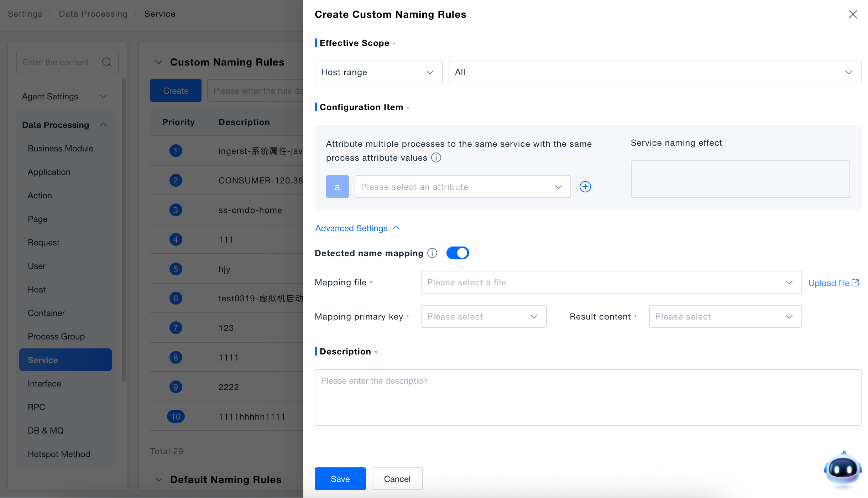Click the 'CONSUMER-120.38' rule row

click(226, 180)
